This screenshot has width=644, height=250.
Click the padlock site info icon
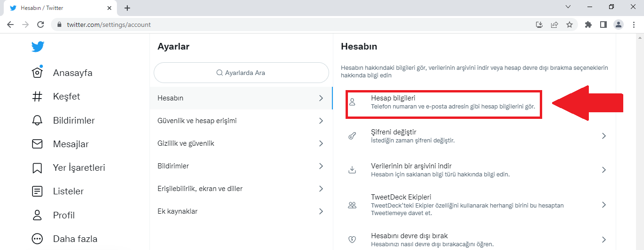tap(59, 25)
